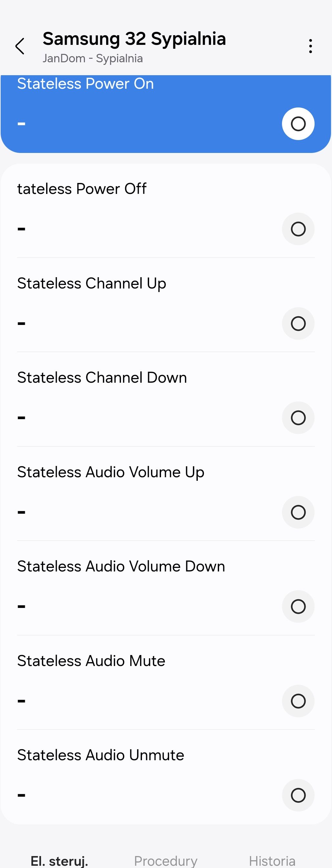Tap the Stateless Power Off circle button
Screen dimensions: 332x868
click(x=298, y=229)
